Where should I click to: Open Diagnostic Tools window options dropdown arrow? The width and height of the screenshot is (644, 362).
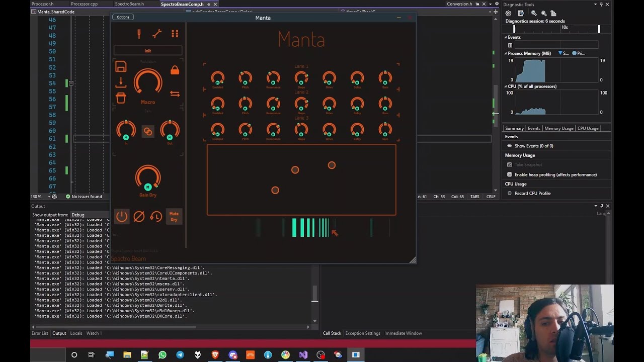click(595, 5)
